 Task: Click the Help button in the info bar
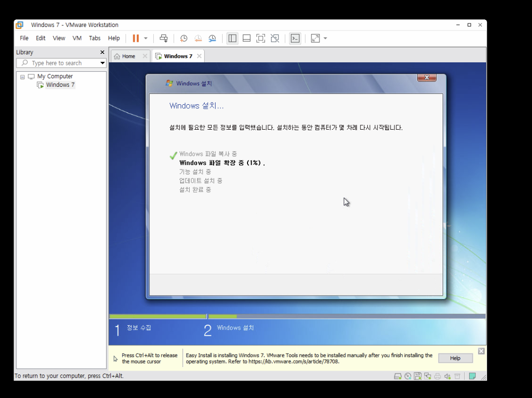(x=455, y=358)
